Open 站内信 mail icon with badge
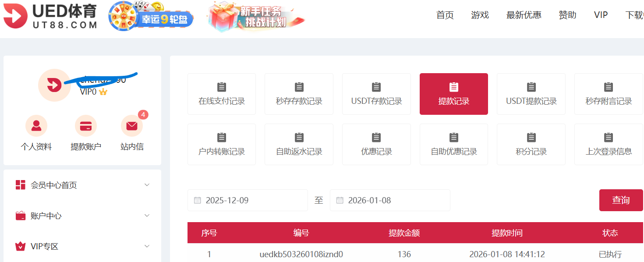Image resolution: width=644 pixels, height=262 pixels. coord(132,126)
